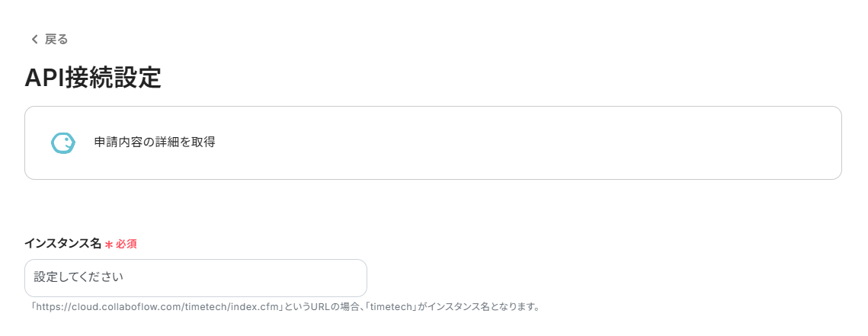Click the Collaboflow app logo icon
Image resolution: width=868 pixels, height=336 pixels.
coord(63,143)
